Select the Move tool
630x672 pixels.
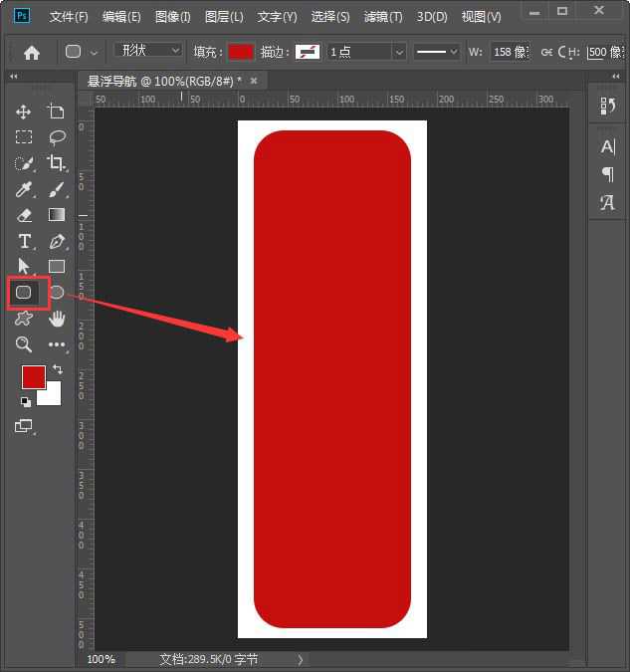(x=24, y=112)
